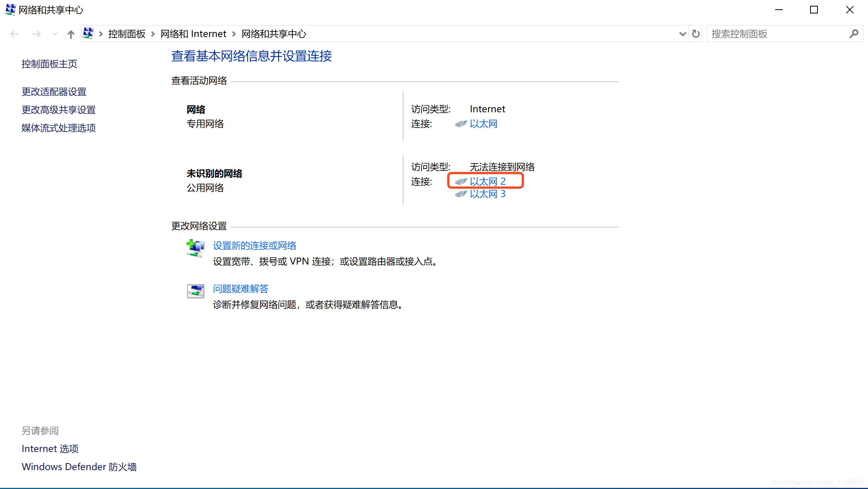Open the recent locations dropdown arrow
This screenshot has height=489, width=868.
coord(55,34)
